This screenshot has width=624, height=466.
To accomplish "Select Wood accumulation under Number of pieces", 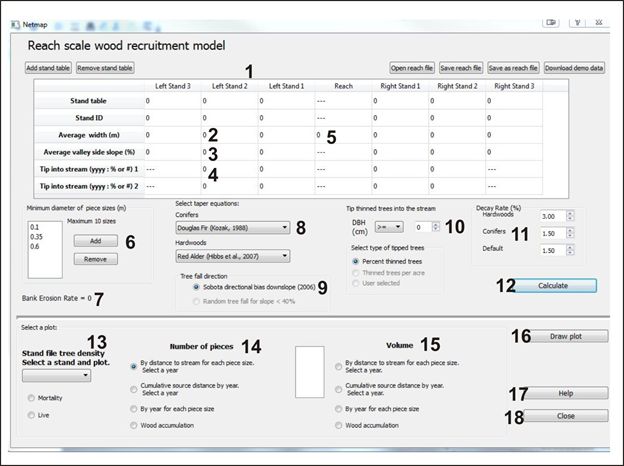I will (x=135, y=425).
